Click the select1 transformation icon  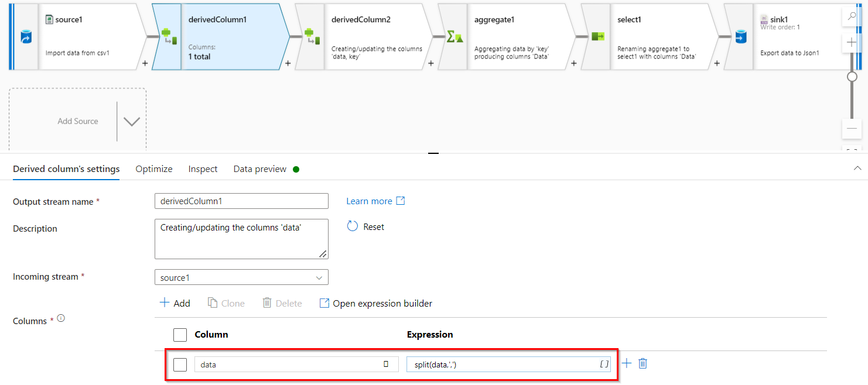click(597, 37)
